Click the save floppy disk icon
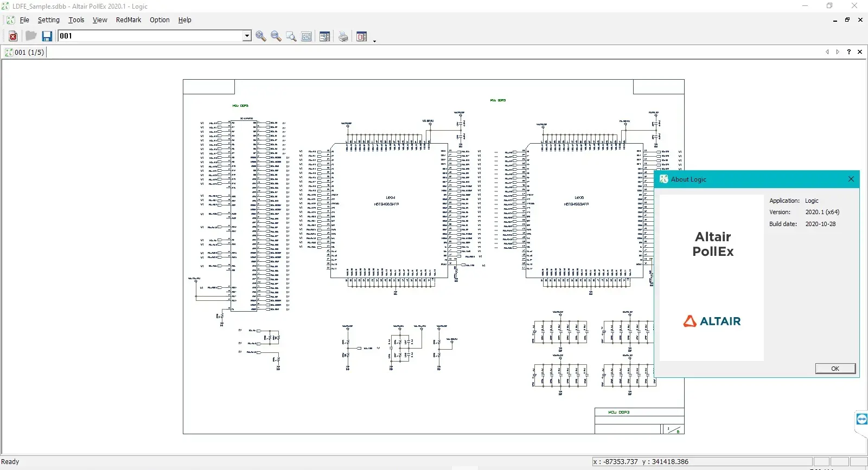The height and width of the screenshot is (470, 868). click(47, 36)
